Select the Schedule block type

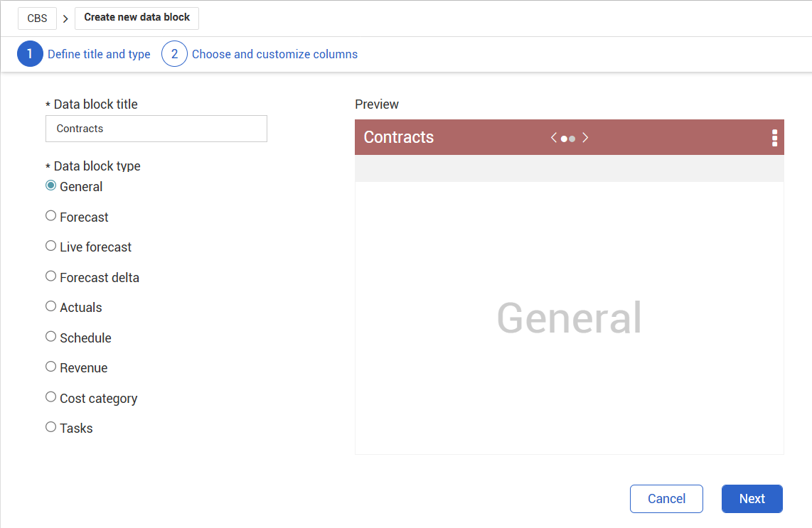point(50,337)
